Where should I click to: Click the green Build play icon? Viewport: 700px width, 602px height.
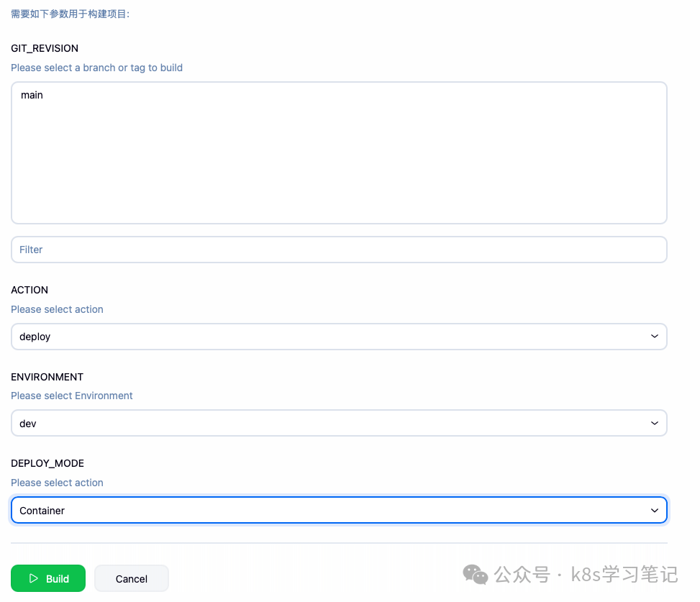click(32, 578)
